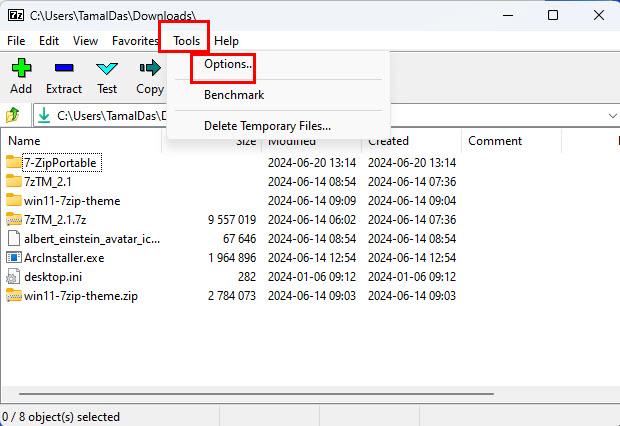Select 7zTM_2.1.7z archive icon

pos(13,219)
